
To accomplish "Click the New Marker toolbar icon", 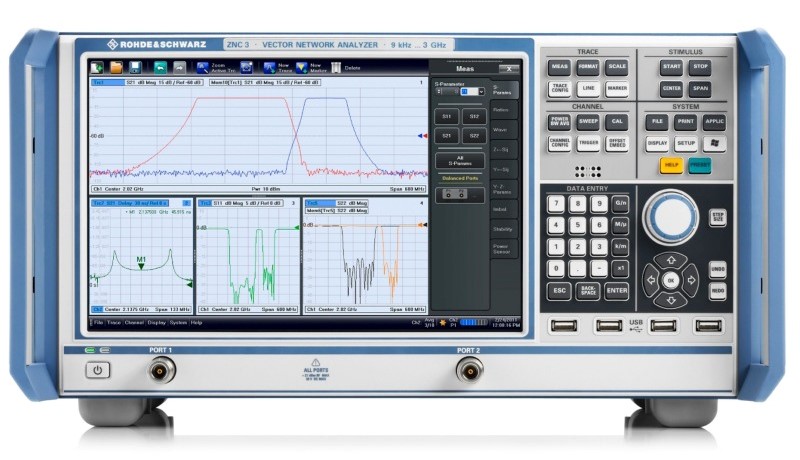I will [303, 68].
